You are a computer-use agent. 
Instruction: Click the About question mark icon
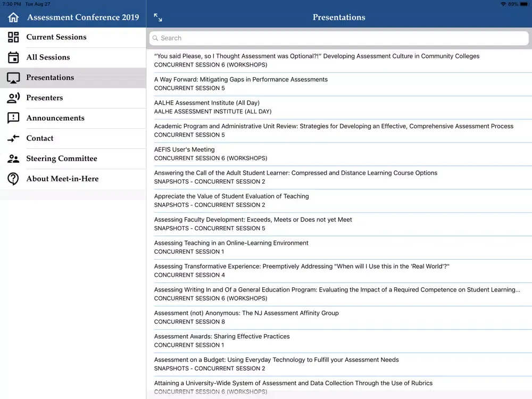[13, 179]
